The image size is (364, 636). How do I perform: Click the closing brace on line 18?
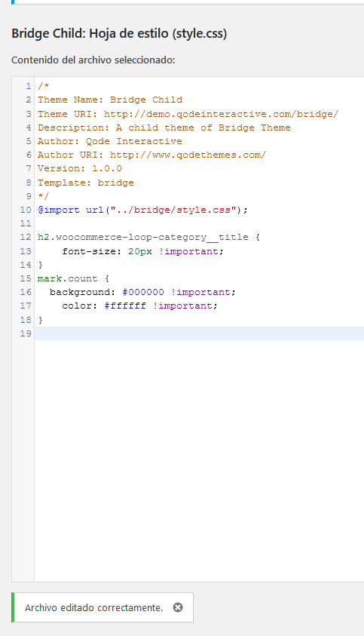40,320
